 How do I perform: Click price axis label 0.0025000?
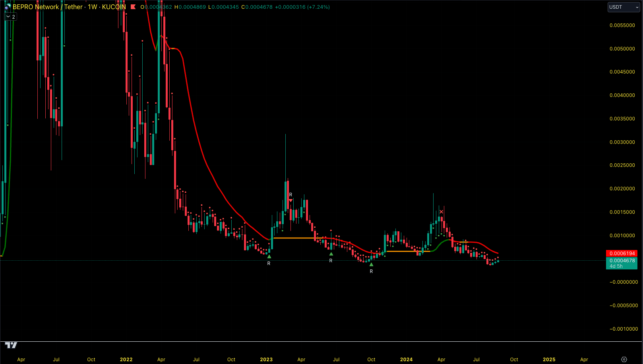pos(622,165)
